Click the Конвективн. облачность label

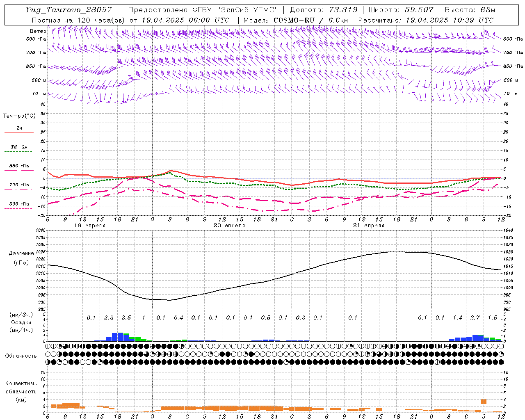pyautogui.click(x=21, y=387)
